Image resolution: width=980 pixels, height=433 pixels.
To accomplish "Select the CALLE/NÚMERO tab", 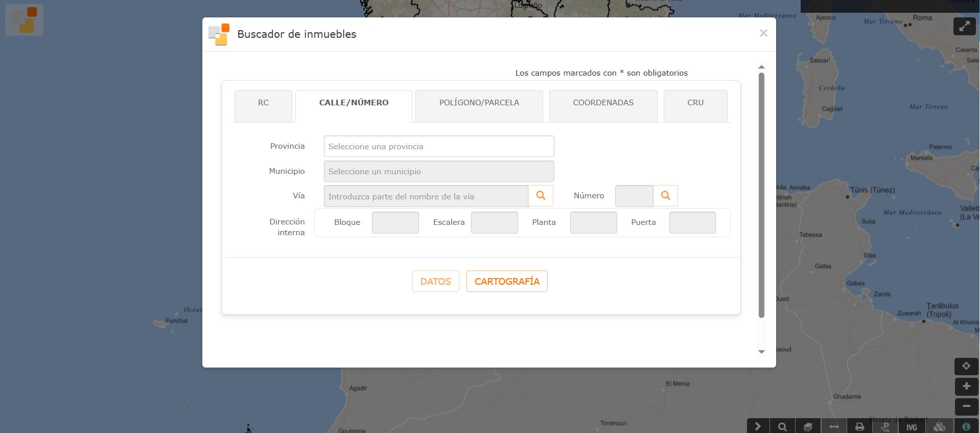I will (x=354, y=106).
